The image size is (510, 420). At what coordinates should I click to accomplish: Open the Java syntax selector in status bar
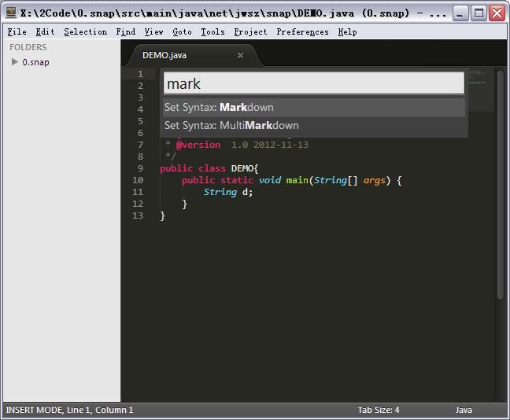pos(464,411)
